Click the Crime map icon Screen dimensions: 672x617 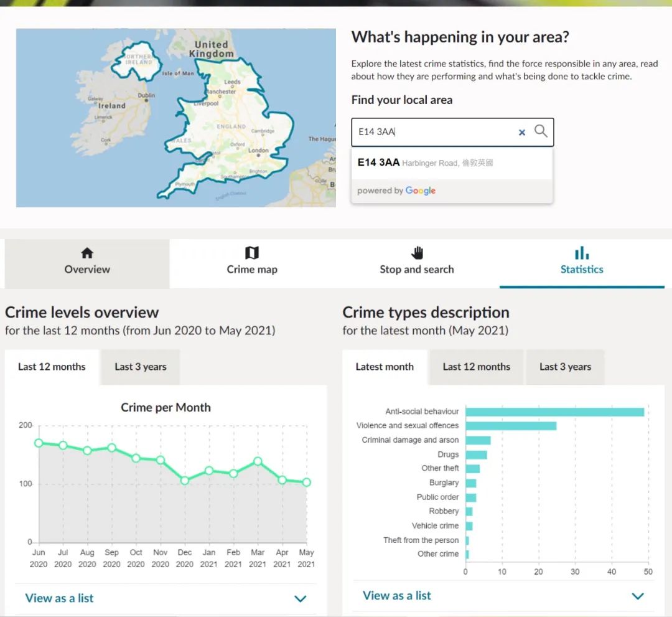(x=252, y=253)
